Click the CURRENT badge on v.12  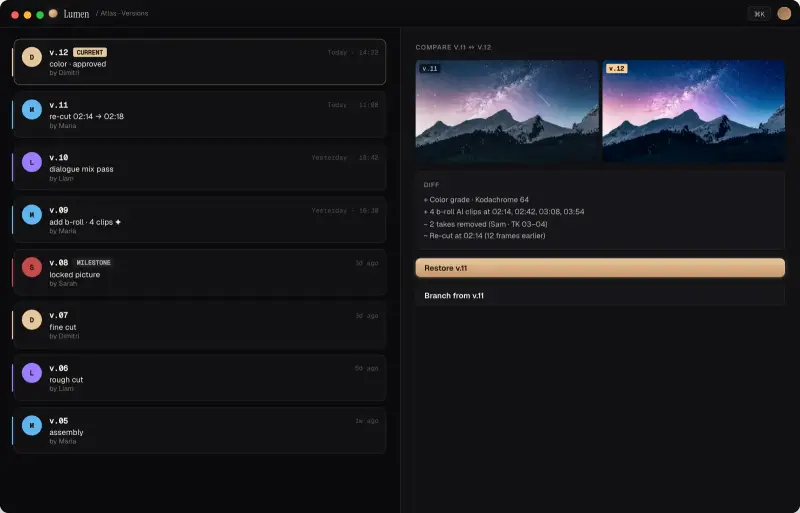coord(90,53)
